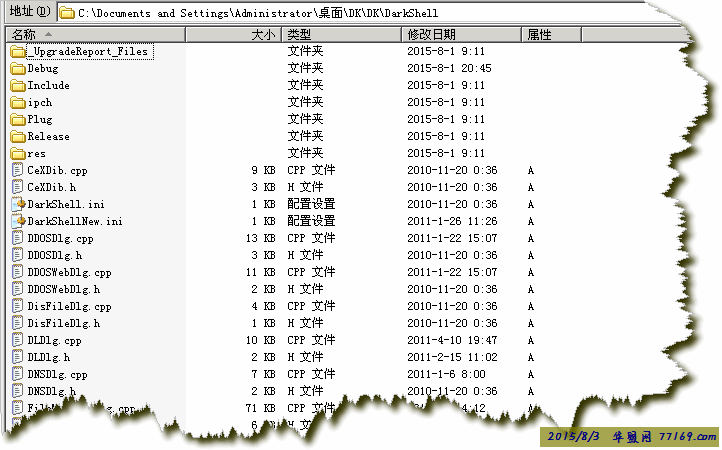Screen dimensions: 722x450
Task: Sort by the 类型 column header
Action: (x=342, y=35)
